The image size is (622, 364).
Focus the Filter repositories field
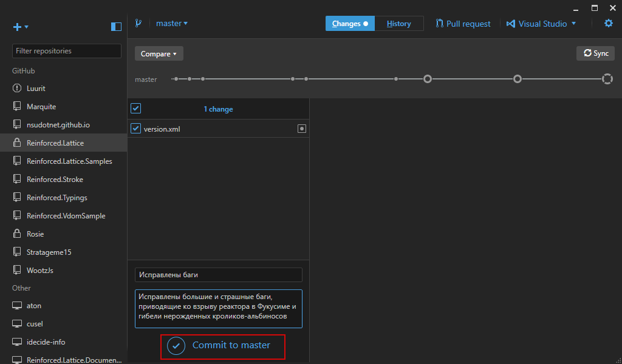(67, 51)
